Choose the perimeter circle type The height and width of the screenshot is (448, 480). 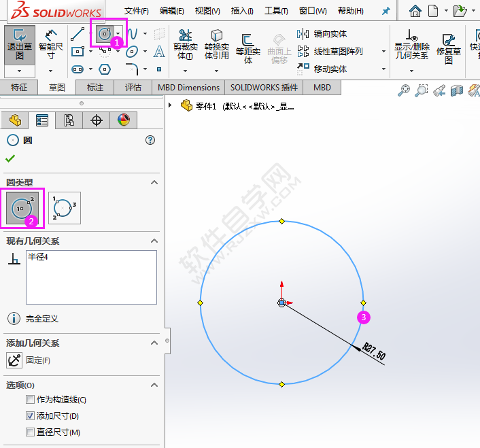(x=65, y=207)
